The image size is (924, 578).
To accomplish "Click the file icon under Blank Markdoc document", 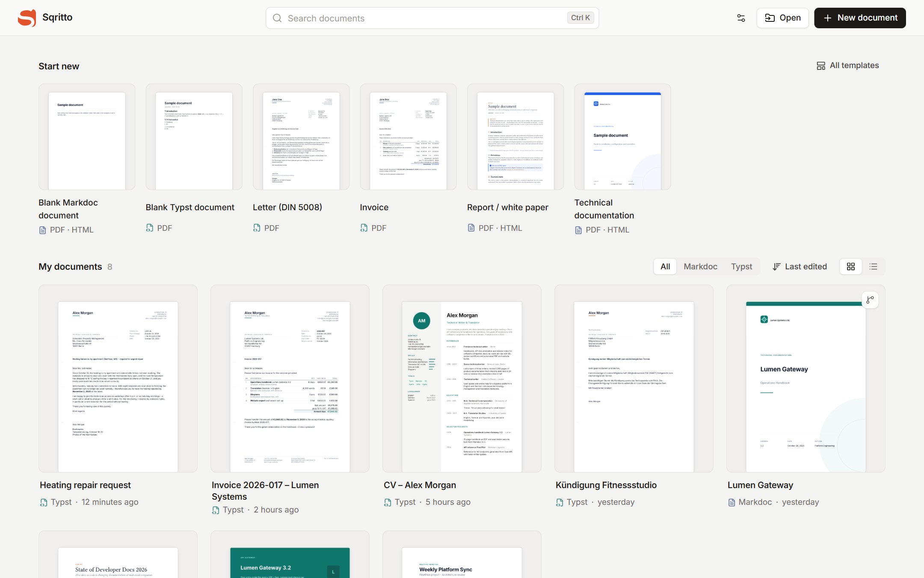I will point(42,230).
